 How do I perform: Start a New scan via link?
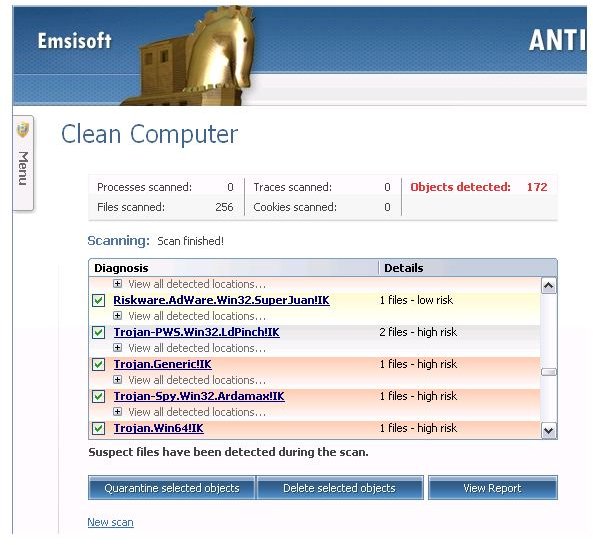[110, 522]
